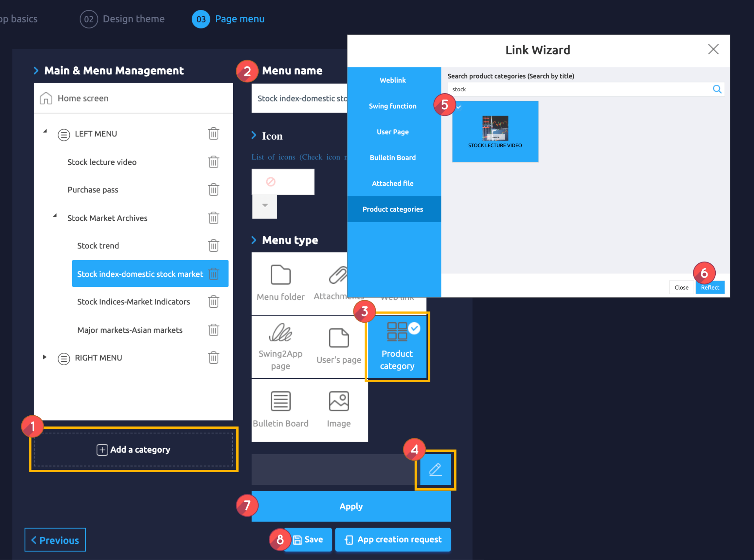Select the no-icon option in icon list
The height and width of the screenshot is (560, 754).
coord(270,182)
